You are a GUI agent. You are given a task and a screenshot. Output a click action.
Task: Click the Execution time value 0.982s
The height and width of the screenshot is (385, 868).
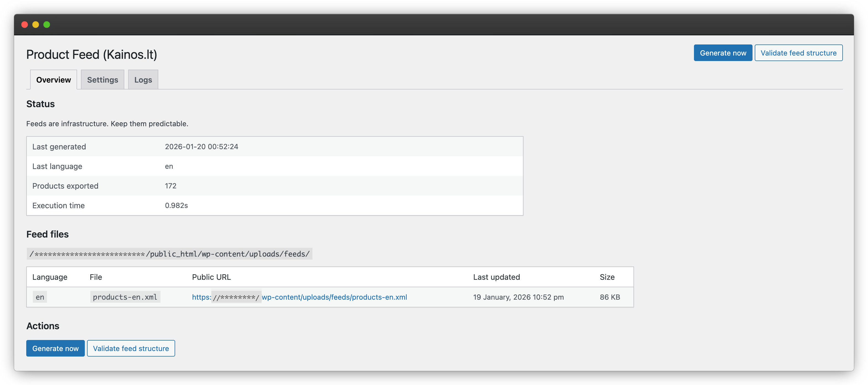pyautogui.click(x=176, y=205)
